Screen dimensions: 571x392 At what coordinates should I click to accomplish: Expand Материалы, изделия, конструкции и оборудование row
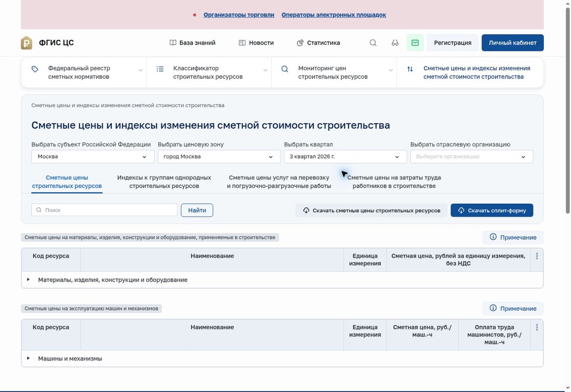point(282,280)
